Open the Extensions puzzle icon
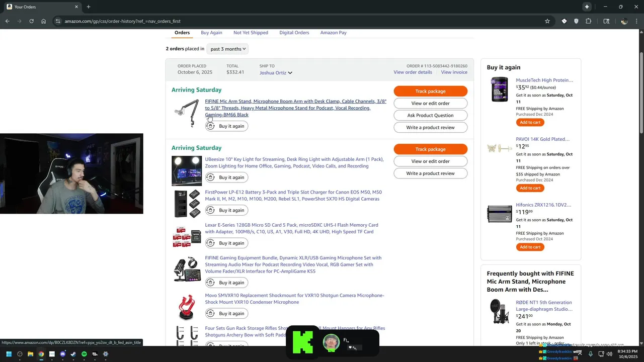Viewport: 644px width, 362px height. [x=589, y=21]
